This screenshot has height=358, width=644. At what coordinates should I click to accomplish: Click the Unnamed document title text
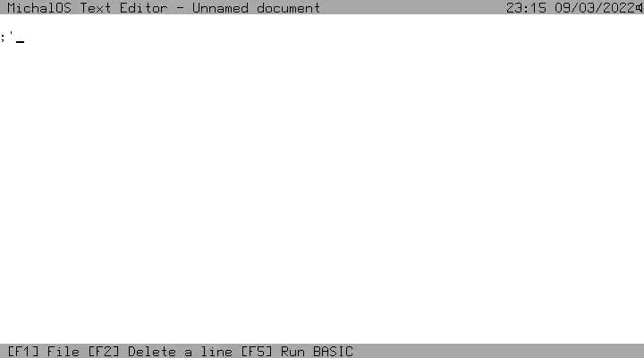click(257, 8)
